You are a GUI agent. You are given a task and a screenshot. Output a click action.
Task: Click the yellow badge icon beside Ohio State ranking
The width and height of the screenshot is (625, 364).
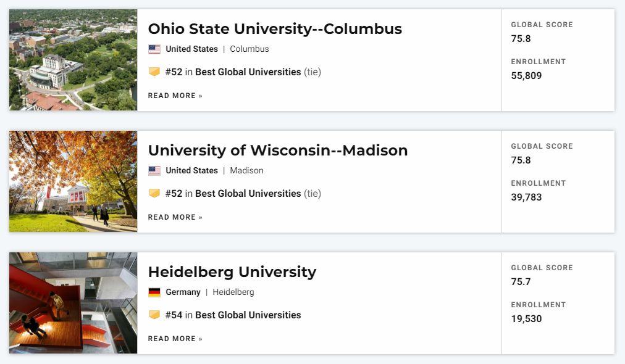154,72
